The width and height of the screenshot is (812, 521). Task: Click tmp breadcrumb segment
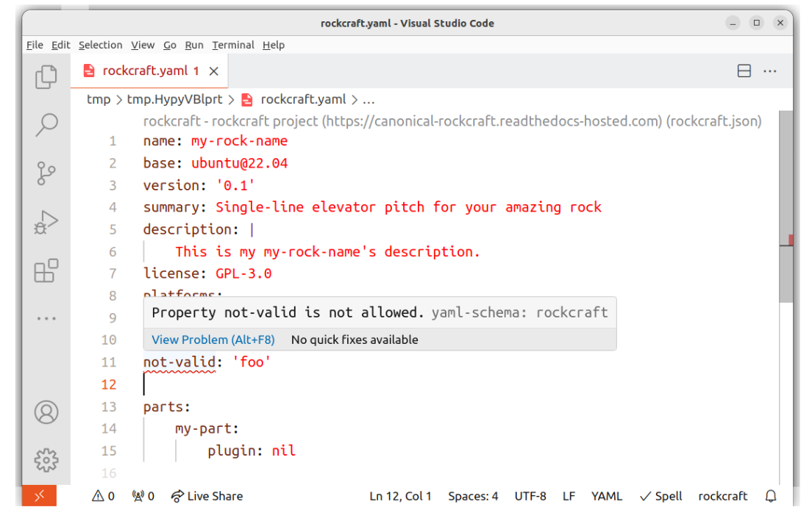tap(99, 99)
